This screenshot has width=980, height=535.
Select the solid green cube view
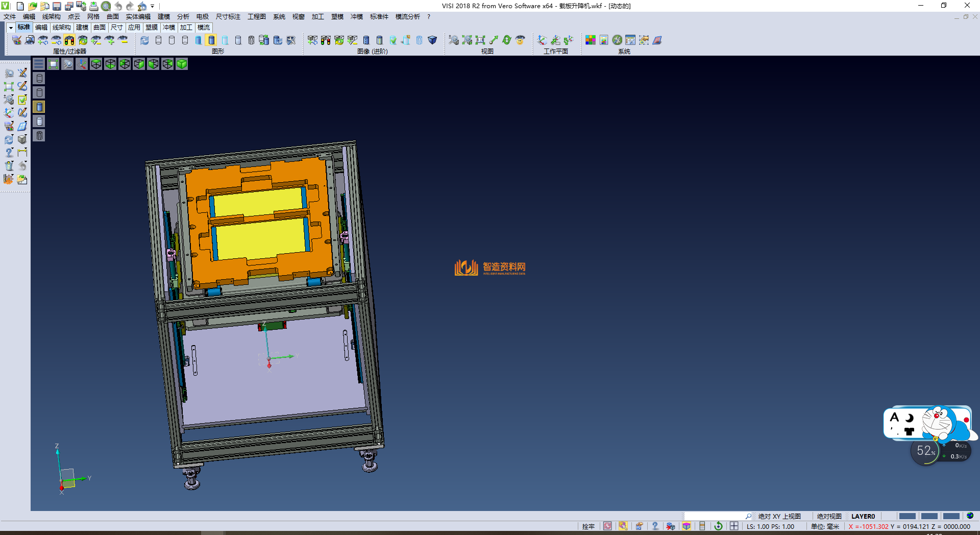(x=182, y=64)
